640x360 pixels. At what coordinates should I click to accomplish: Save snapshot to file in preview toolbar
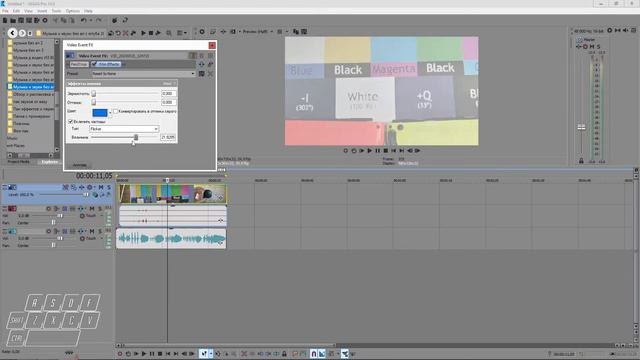[x=304, y=31]
